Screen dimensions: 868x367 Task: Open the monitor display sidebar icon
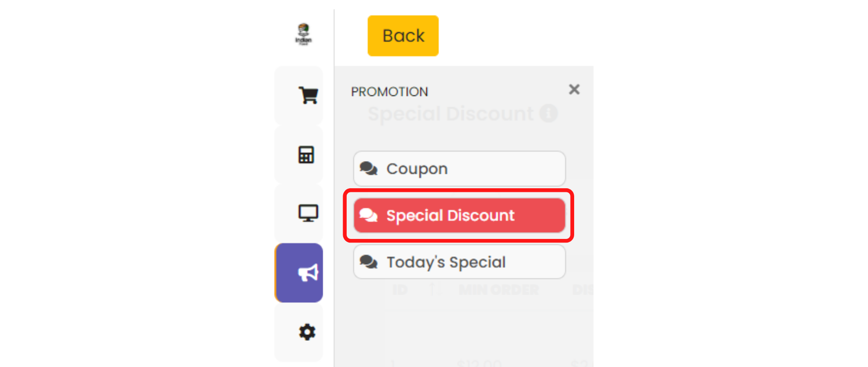click(308, 213)
